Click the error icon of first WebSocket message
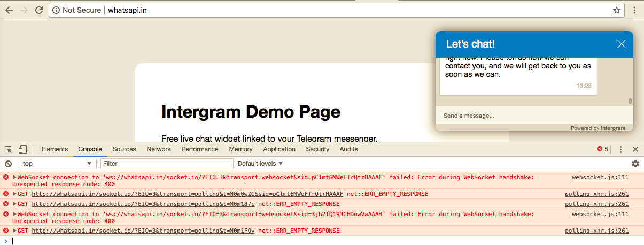Image resolution: width=644 pixels, height=245 pixels. pyautogui.click(x=6, y=178)
